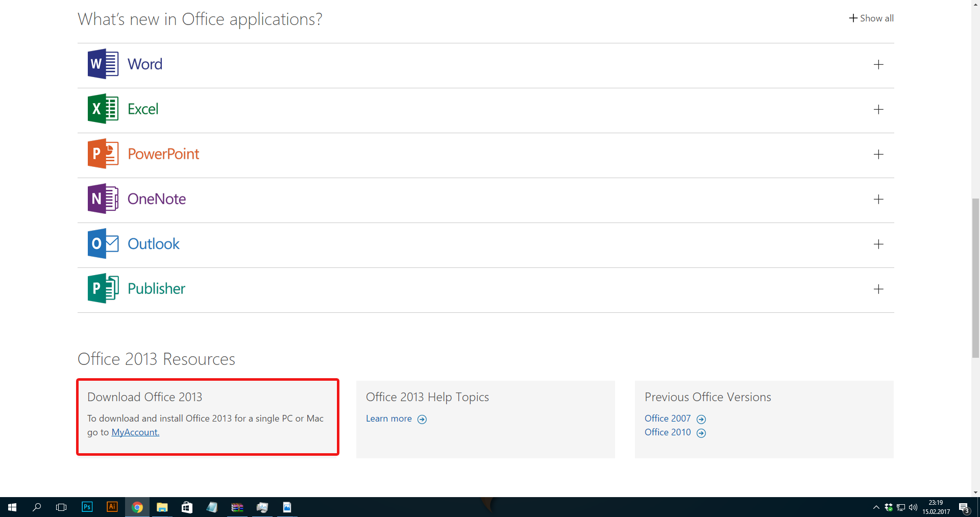Viewport: 980px width, 517px height.
Task: Click Show all to expand everything
Action: (871, 18)
